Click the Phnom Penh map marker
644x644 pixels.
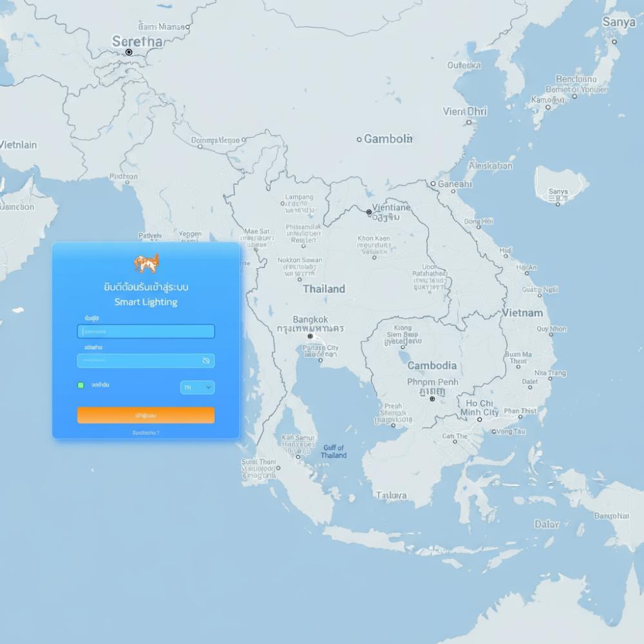[432, 399]
